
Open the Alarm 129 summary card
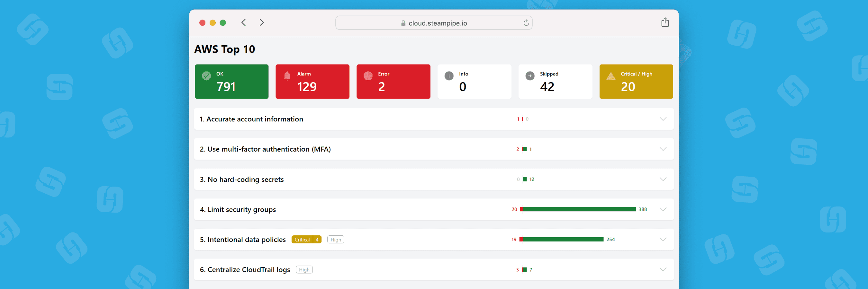[312, 82]
